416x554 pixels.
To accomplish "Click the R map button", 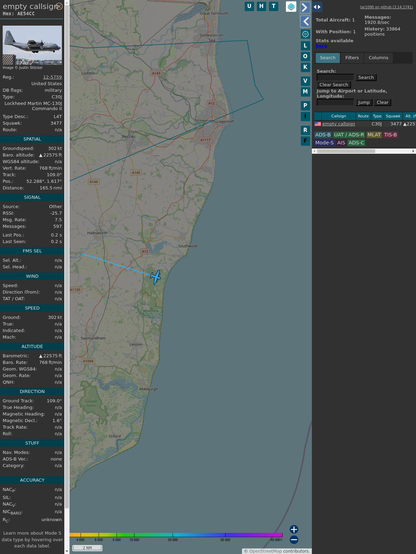I will pos(305,130).
